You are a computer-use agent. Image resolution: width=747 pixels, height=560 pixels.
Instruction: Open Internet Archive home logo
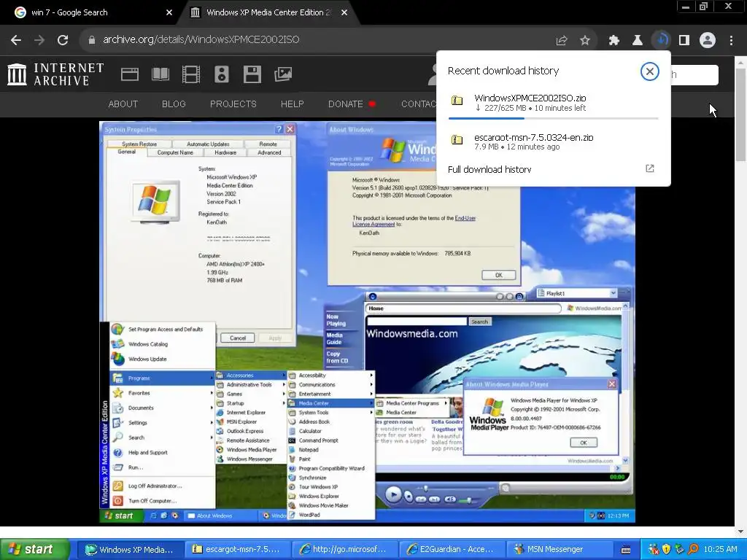[55, 75]
